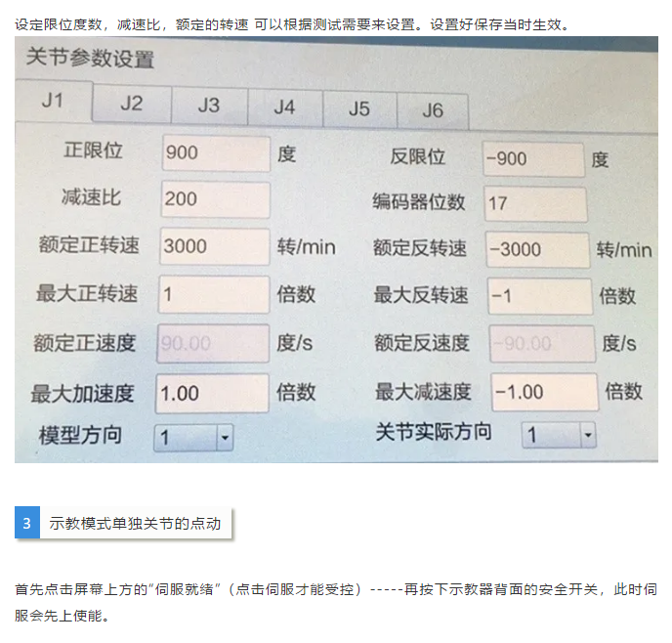Switch to the J1 joint tab
The height and width of the screenshot is (643, 672).
pyautogui.click(x=54, y=103)
